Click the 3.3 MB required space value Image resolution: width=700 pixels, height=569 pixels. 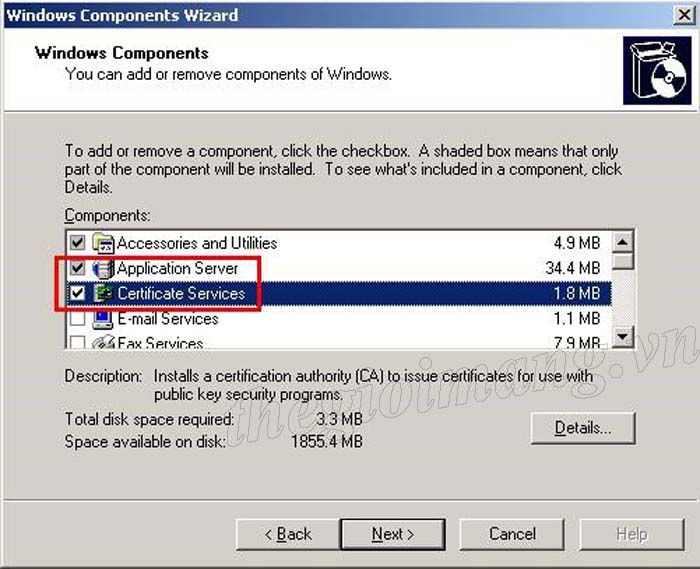[x=339, y=419]
